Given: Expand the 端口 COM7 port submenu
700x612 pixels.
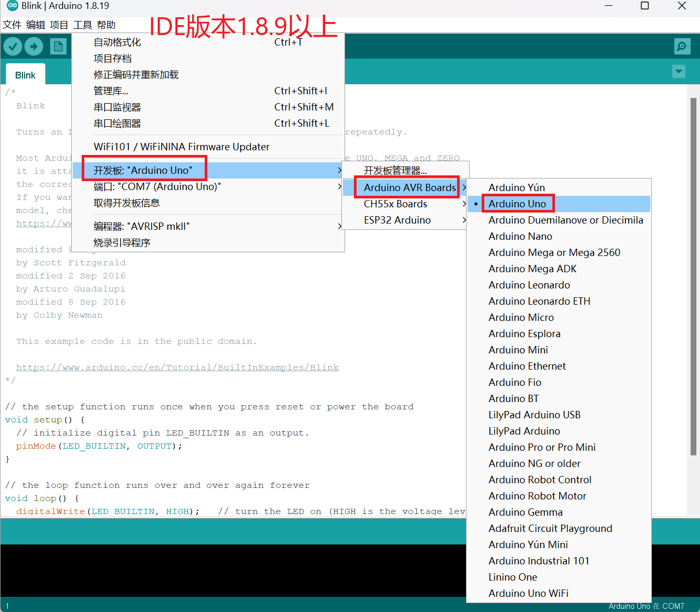Looking at the screenshot, I should (x=157, y=186).
